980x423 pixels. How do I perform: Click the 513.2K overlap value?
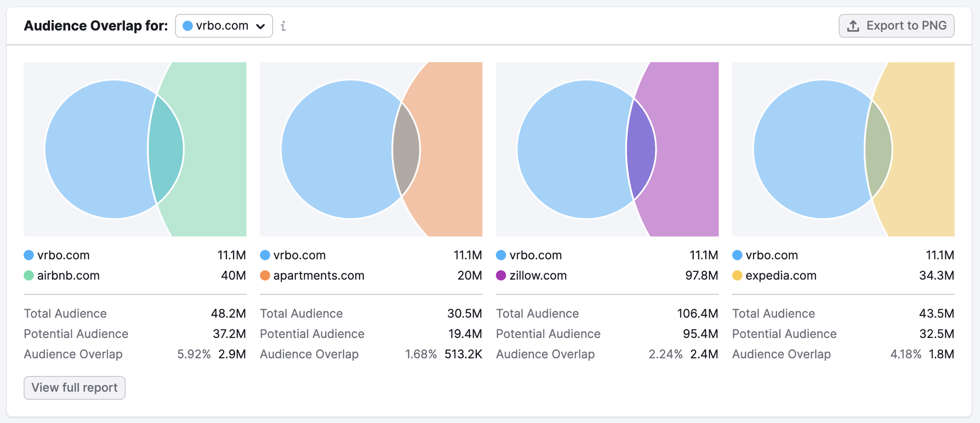click(x=463, y=354)
